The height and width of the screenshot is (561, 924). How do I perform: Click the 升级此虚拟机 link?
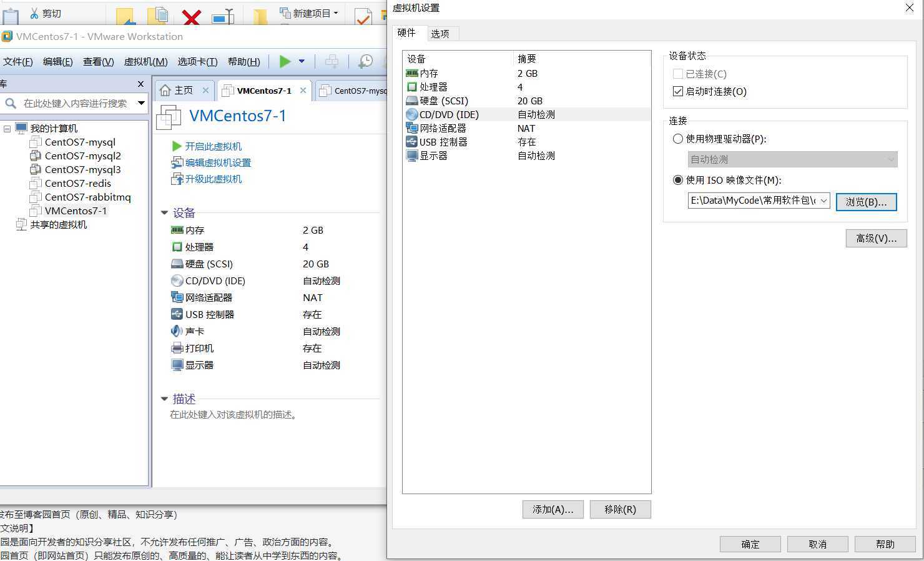tap(214, 179)
